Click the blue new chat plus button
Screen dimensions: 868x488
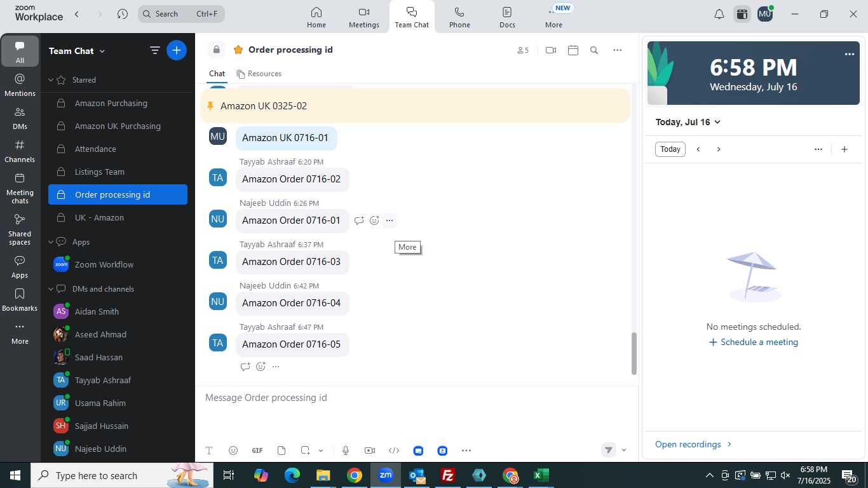[177, 50]
